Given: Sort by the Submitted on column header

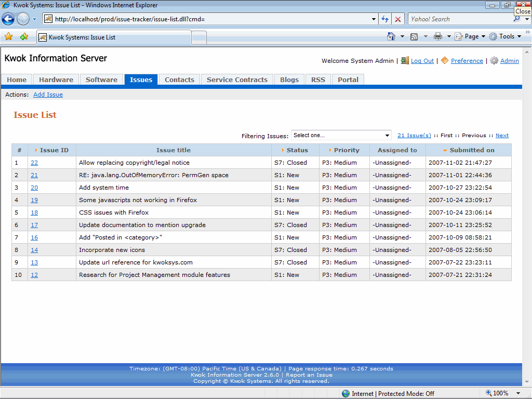Looking at the screenshot, I should coord(469,150).
